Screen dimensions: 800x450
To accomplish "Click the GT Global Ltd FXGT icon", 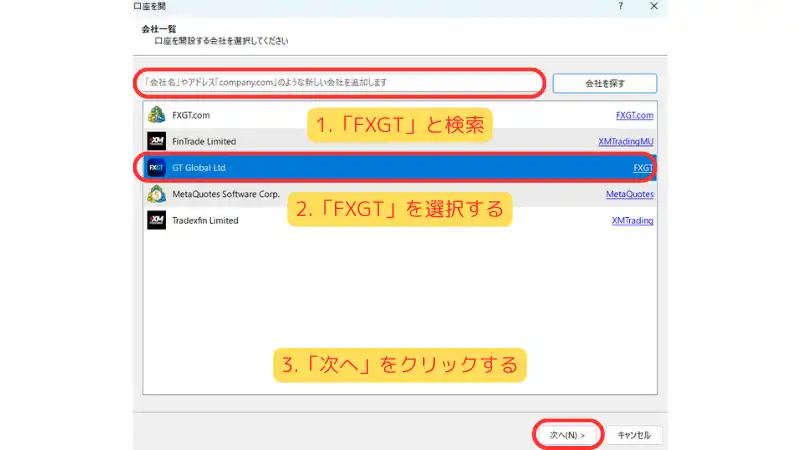I will pyautogui.click(x=157, y=167).
